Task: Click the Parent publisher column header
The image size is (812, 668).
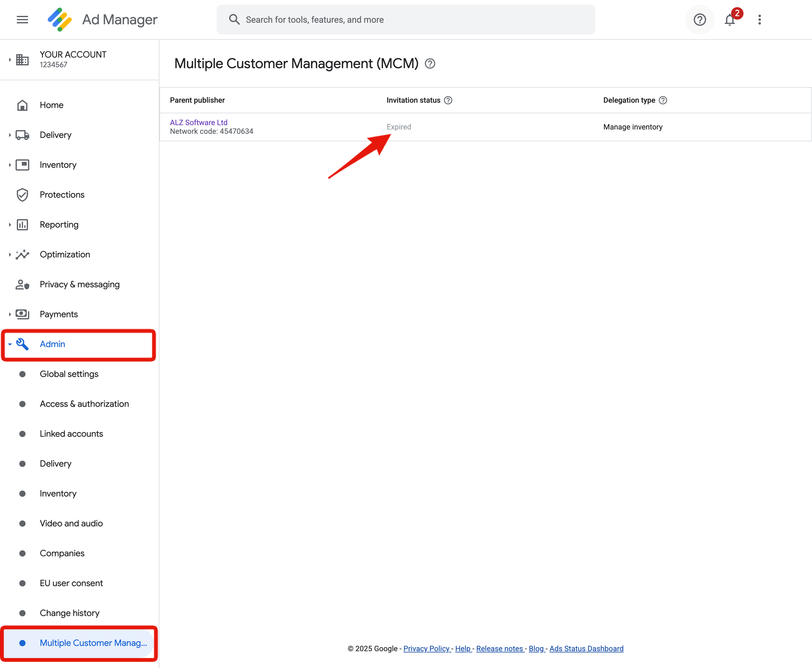Action: pyautogui.click(x=197, y=101)
